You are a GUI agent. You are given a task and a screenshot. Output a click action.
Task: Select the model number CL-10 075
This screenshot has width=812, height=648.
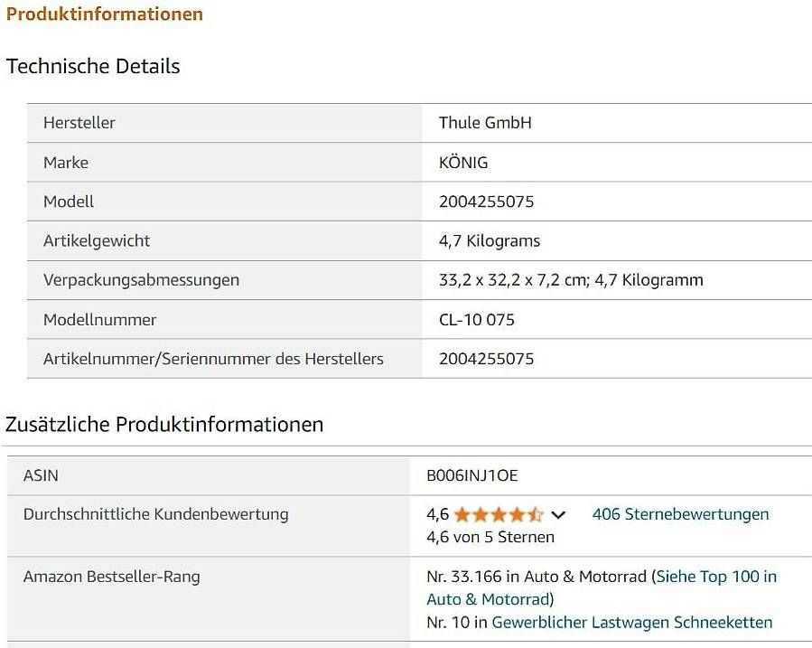[476, 319]
